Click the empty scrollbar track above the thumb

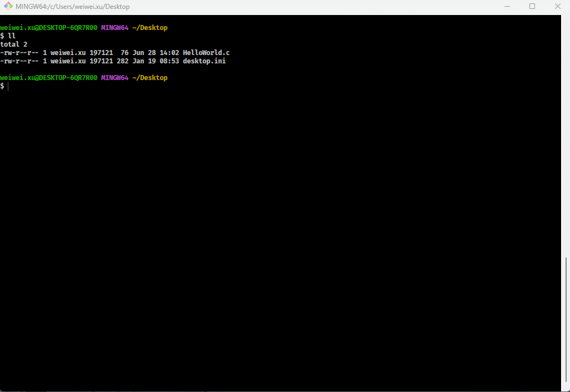[x=566, y=139]
